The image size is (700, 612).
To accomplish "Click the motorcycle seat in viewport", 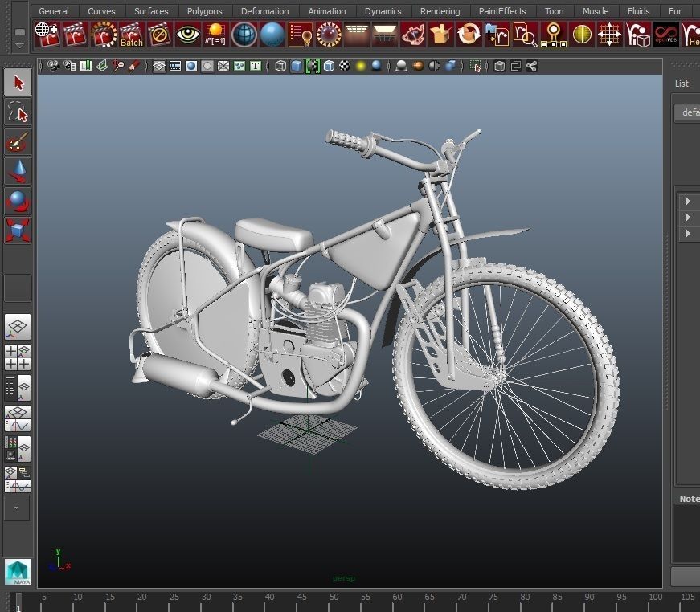I will coord(274,235).
